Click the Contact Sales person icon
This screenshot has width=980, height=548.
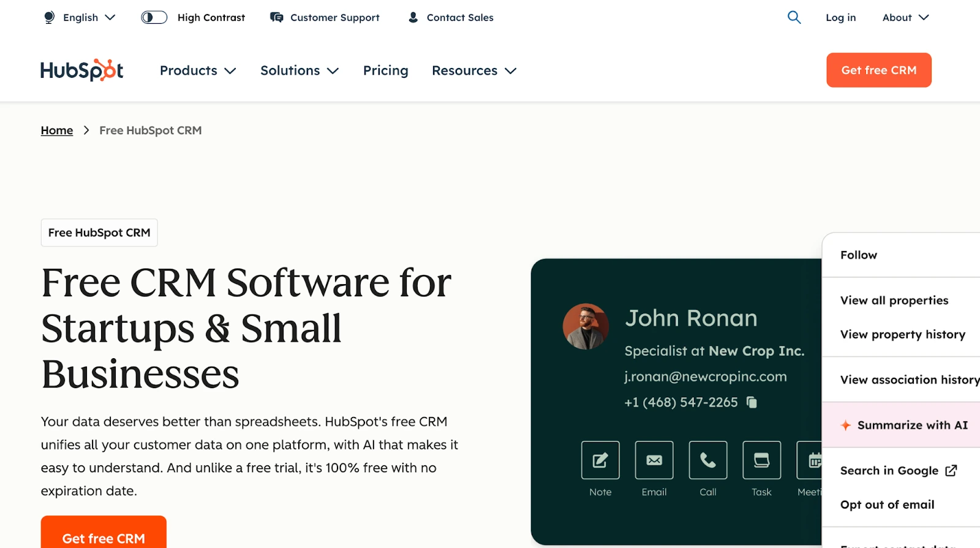413,17
